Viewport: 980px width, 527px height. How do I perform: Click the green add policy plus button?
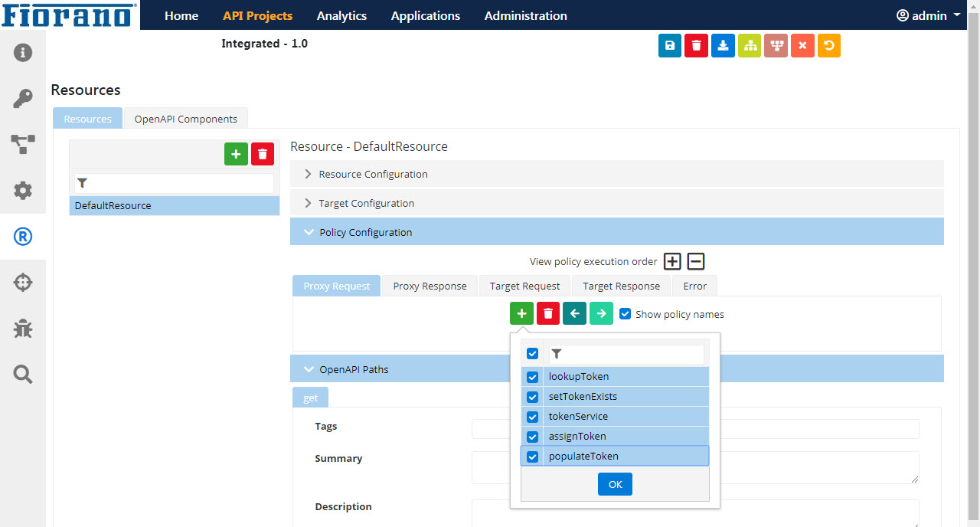[521, 313]
